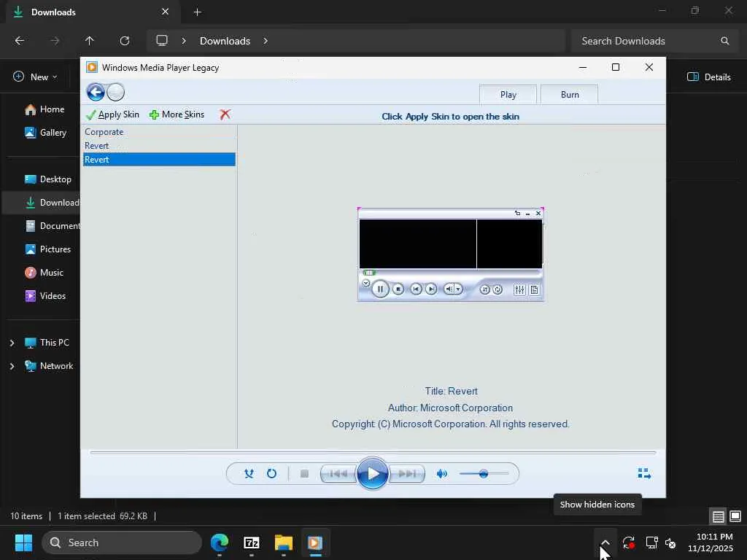The width and height of the screenshot is (747, 560).
Task: Click the blue back arrow in Media Player
Action: (x=96, y=92)
